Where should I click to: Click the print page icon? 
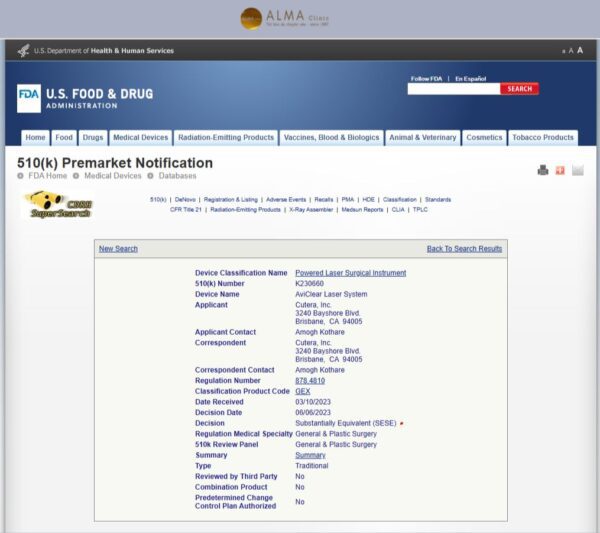coord(543,170)
